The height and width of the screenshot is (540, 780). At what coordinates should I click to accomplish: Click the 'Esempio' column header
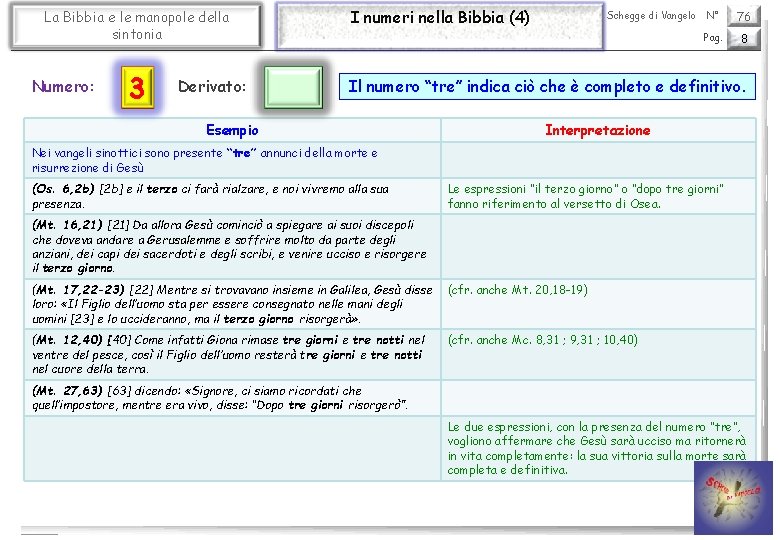[232, 130]
